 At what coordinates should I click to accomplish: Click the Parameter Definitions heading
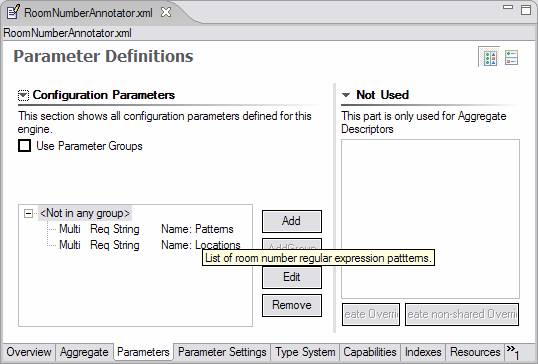[x=103, y=56]
